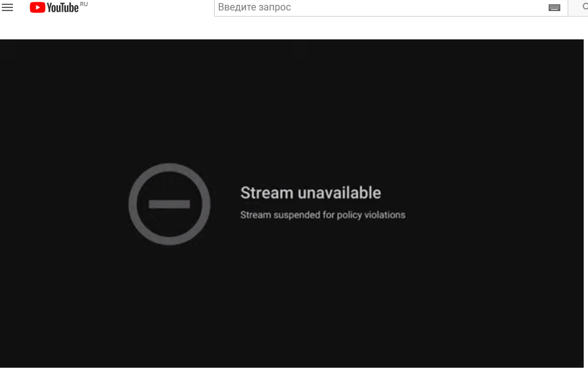Click the magnifier search button
The height and width of the screenshot is (371, 588).
coord(582,7)
